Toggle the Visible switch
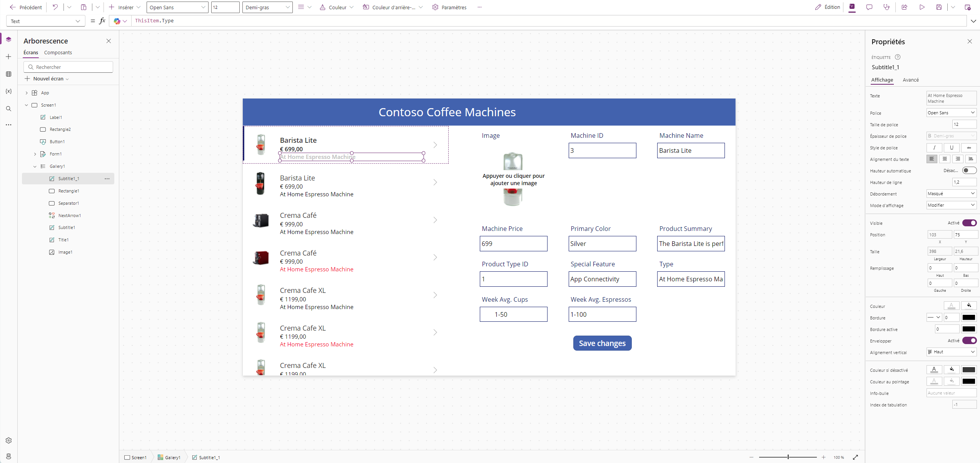980x463 pixels. coord(969,223)
